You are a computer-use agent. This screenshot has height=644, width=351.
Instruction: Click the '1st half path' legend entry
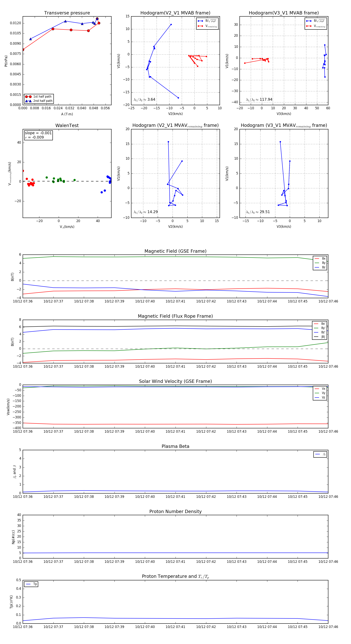coord(39,96)
